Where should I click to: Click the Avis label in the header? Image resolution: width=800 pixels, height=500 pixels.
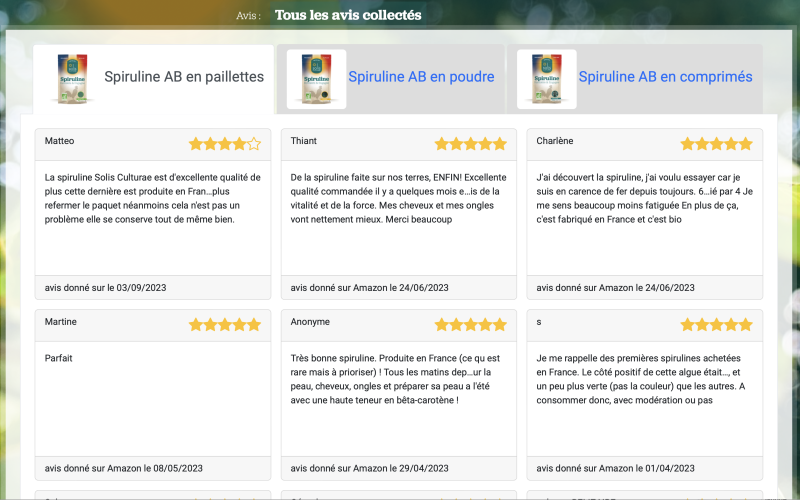(x=248, y=16)
